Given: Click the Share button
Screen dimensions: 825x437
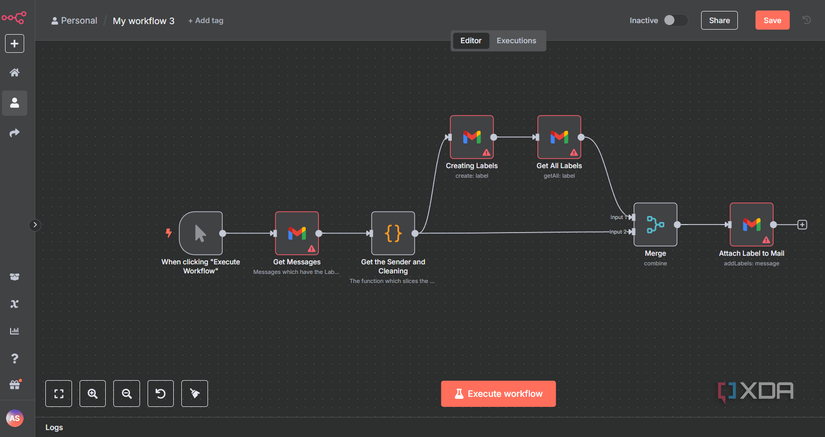Looking at the screenshot, I should pyautogui.click(x=719, y=21).
